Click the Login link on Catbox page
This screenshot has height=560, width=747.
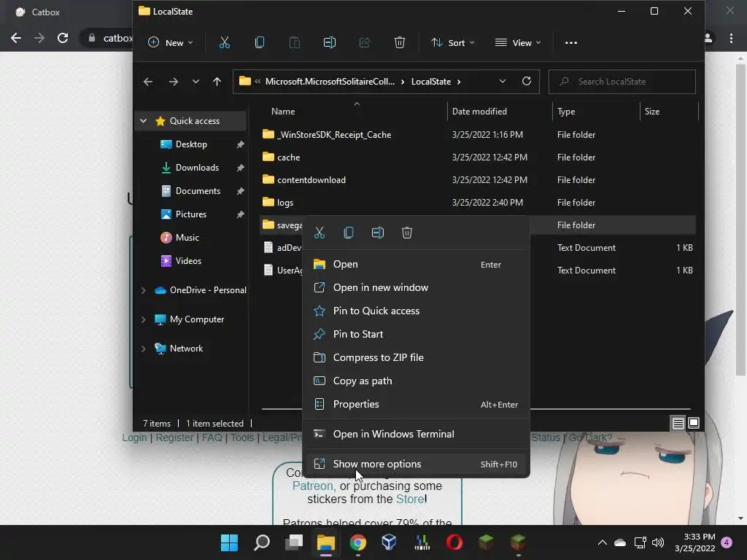point(134,437)
